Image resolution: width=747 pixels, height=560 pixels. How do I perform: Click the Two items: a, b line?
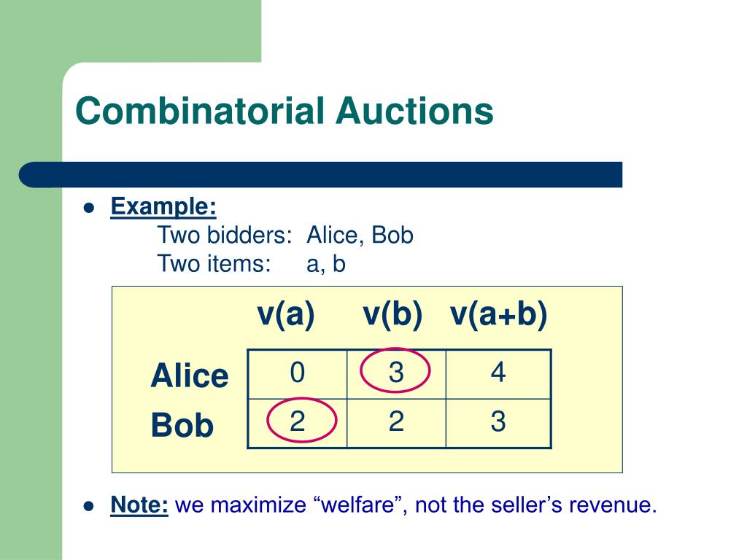coord(251,264)
